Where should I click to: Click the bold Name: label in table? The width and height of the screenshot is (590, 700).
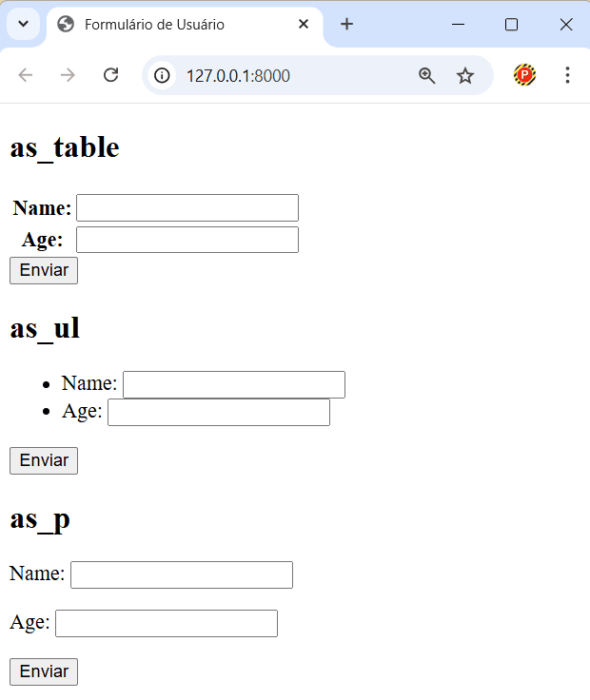tap(42, 208)
